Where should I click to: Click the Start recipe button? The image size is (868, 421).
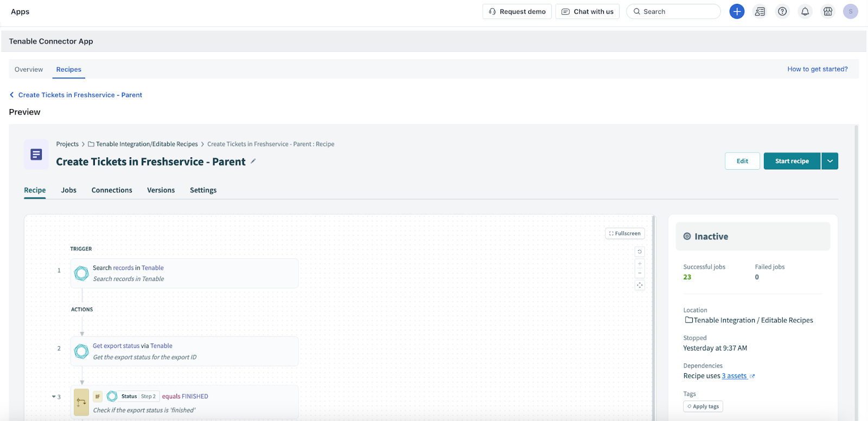[x=792, y=161]
